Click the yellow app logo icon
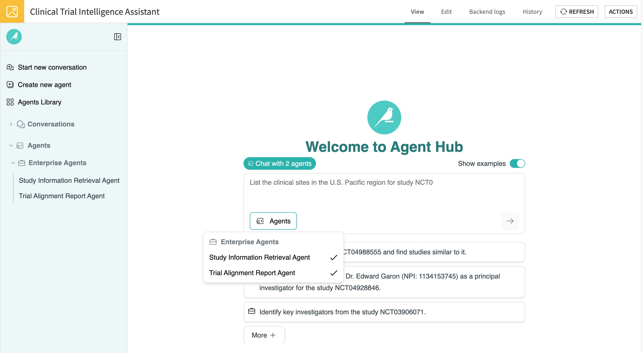 coord(12,11)
